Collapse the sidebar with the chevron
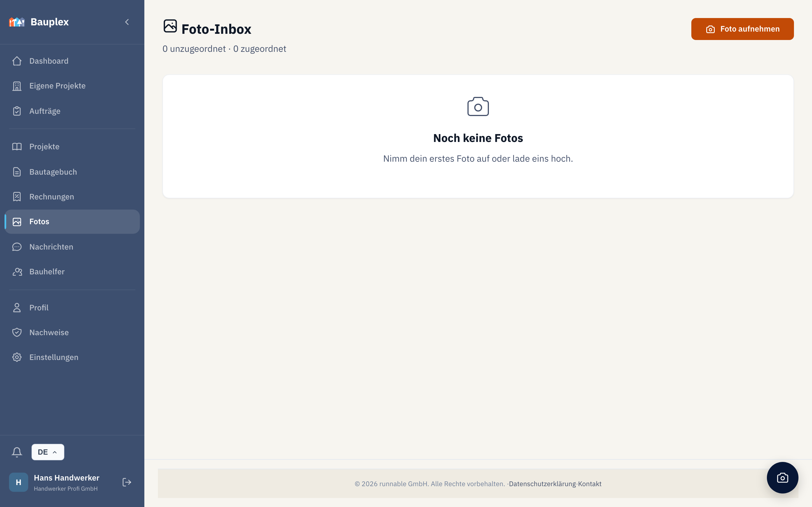This screenshot has height=507, width=812. click(x=127, y=22)
